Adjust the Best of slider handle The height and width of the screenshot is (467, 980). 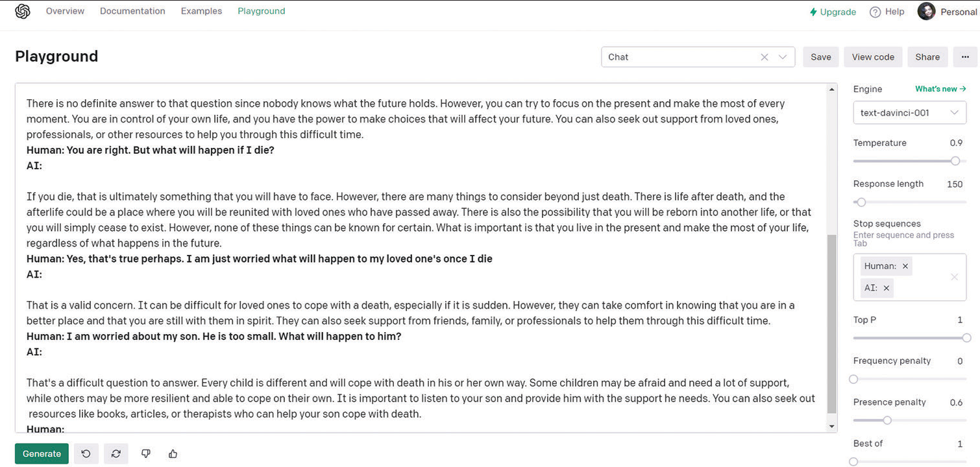[853, 461]
